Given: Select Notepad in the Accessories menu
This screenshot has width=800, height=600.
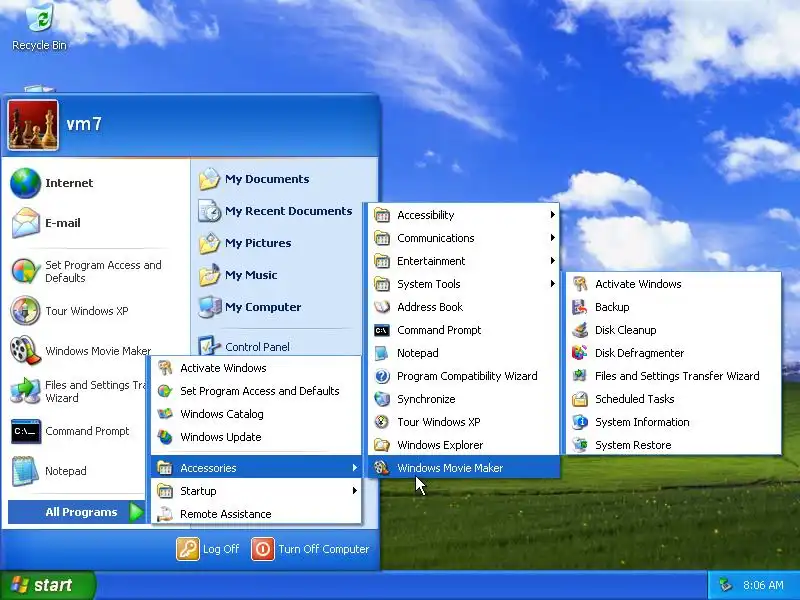Looking at the screenshot, I should coord(464,353).
